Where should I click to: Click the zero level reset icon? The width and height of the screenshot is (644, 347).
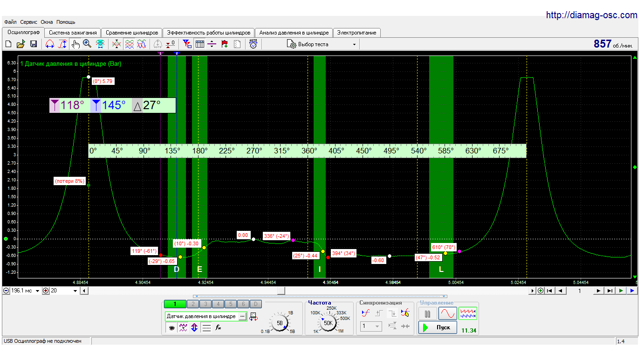click(x=170, y=44)
